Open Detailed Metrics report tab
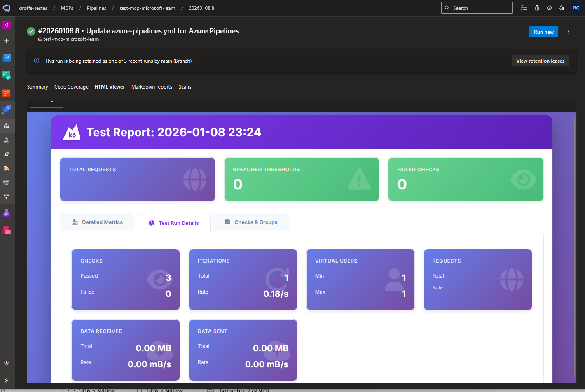Viewport: 585px width, 392px height. (97, 222)
